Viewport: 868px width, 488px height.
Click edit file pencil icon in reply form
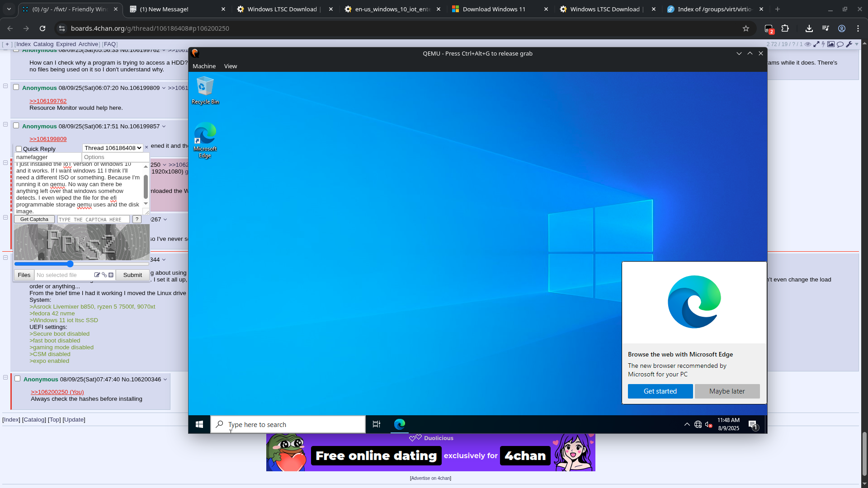tap(97, 275)
